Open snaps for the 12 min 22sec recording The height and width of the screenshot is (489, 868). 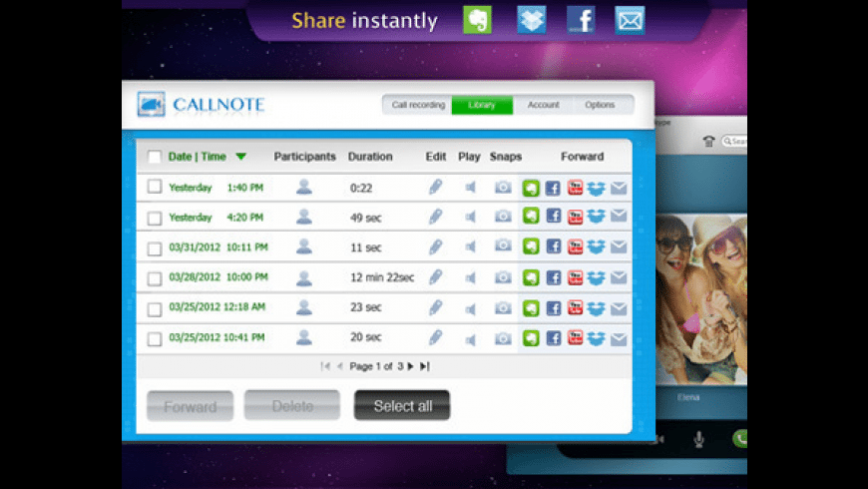tap(503, 276)
